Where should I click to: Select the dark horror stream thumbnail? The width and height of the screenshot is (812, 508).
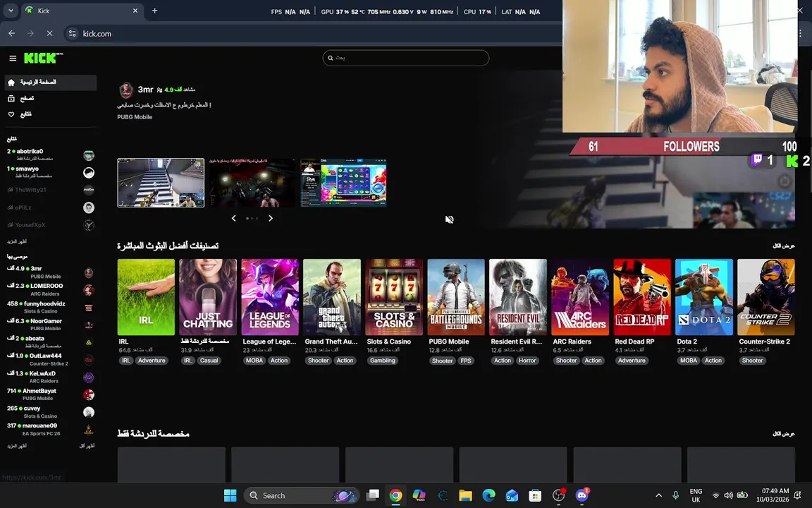pos(252,183)
